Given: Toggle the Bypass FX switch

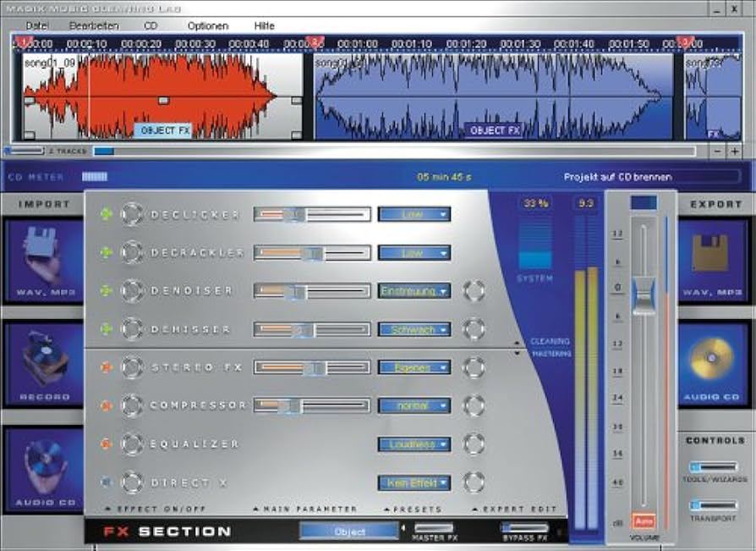Looking at the screenshot, I should (x=524, y=527).
